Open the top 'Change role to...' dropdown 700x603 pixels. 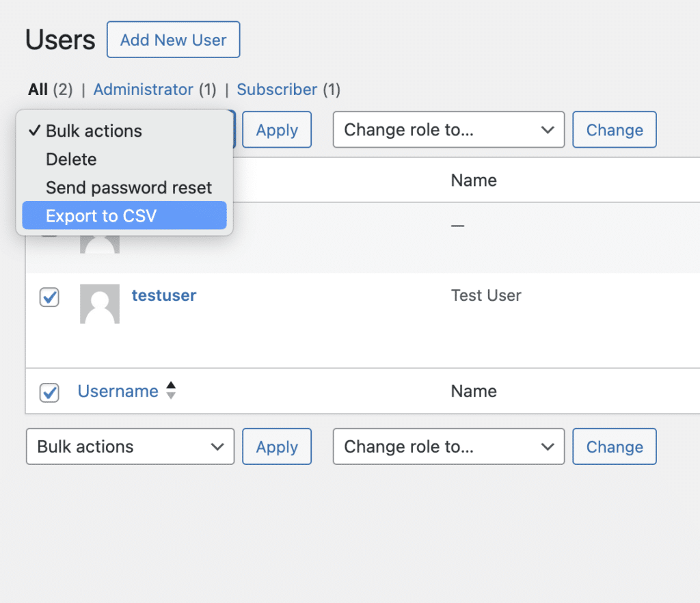point(448,130)
